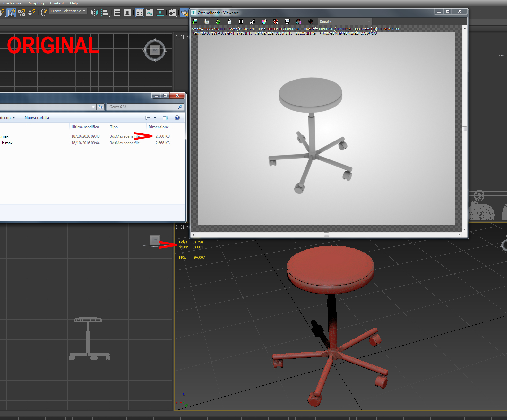The height and width of the screenshot is (420, 507).
Task: Maximize the OctaneRender Viewport window
Action: (x=448, y=11)
